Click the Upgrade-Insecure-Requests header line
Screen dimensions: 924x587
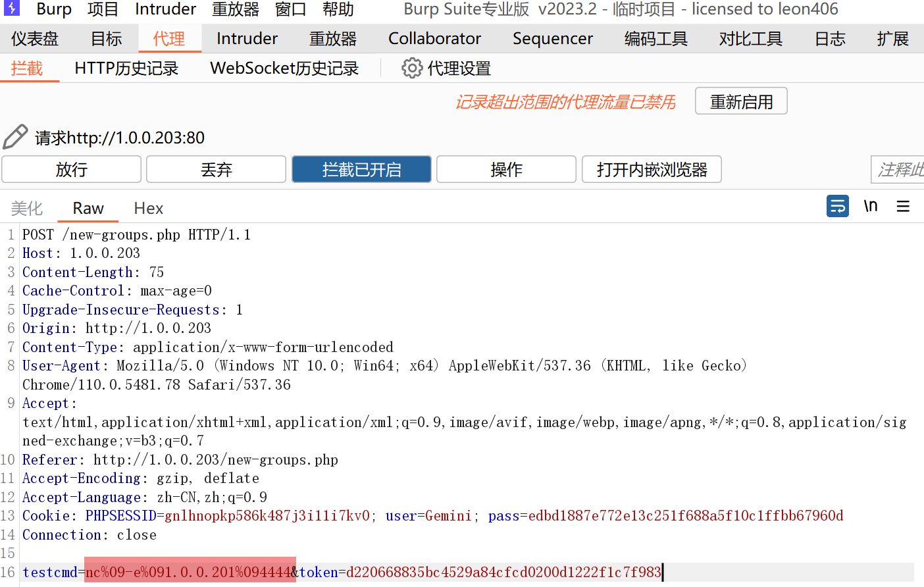(132, 310)
